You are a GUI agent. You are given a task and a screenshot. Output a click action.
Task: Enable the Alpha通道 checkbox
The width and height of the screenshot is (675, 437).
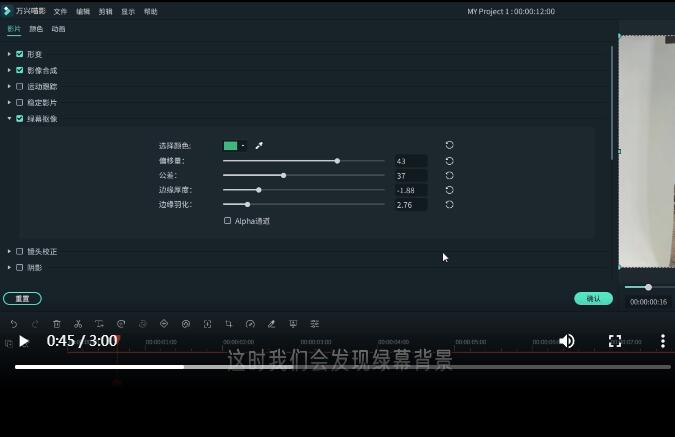[227, 220]
